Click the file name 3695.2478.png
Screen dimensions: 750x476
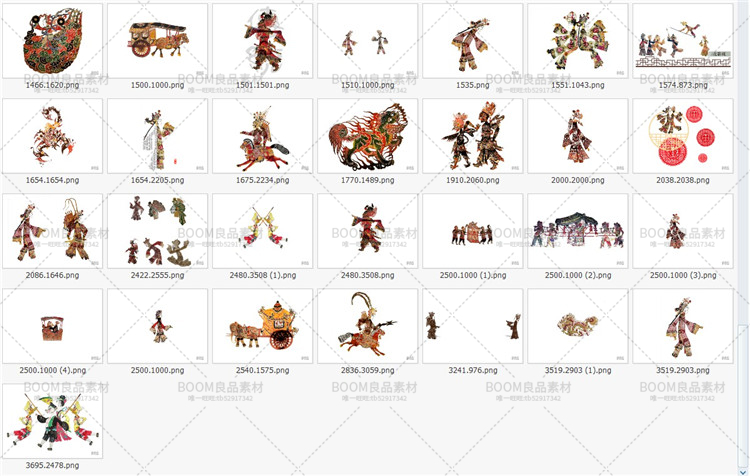53,465
